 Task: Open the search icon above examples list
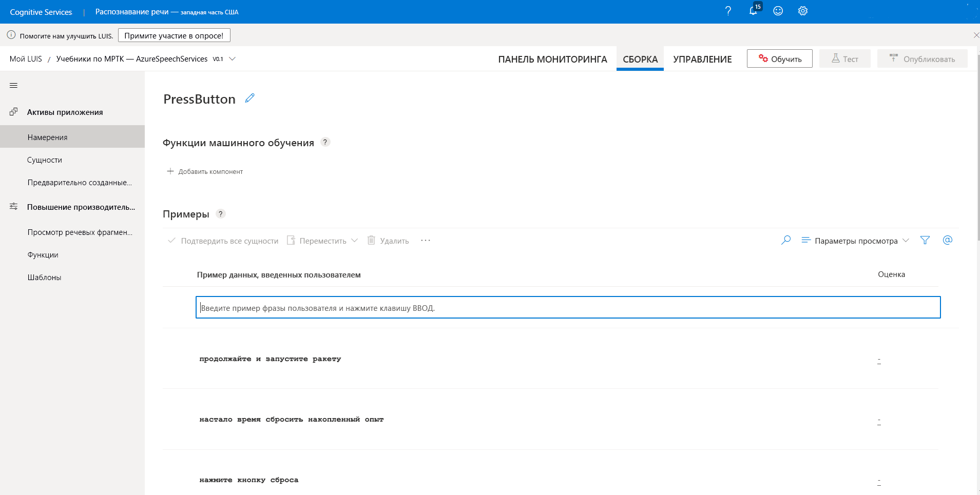point(785,240)
